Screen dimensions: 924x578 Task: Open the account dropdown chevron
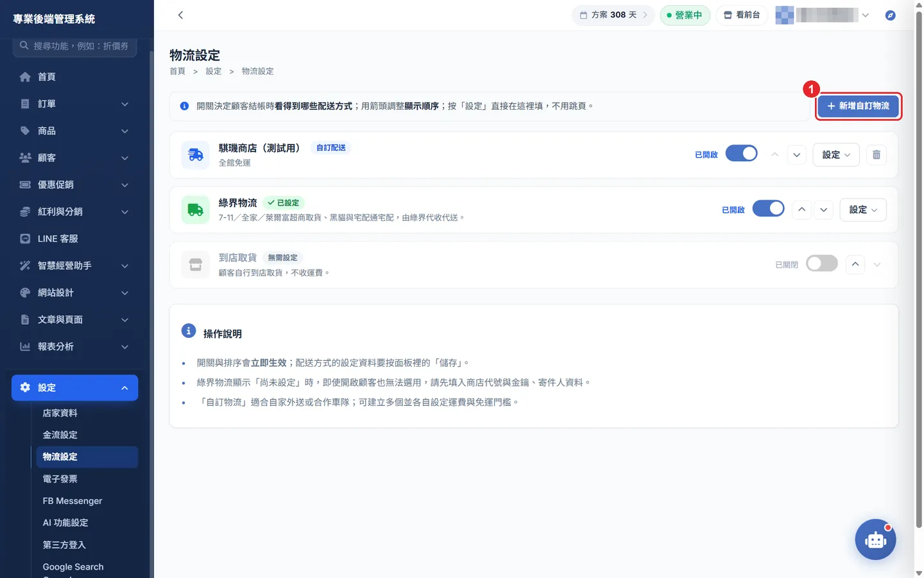pyautogui.click(x=866, y=15)
